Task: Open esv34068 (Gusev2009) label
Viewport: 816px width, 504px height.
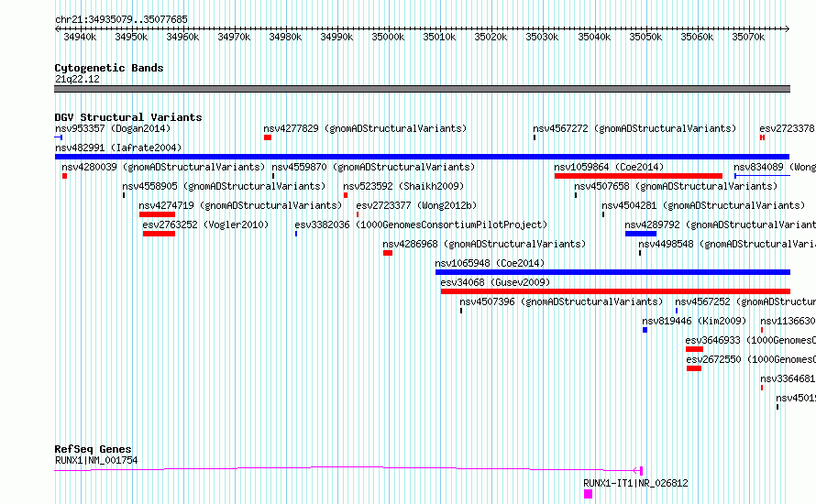Action: click(495, 282)
